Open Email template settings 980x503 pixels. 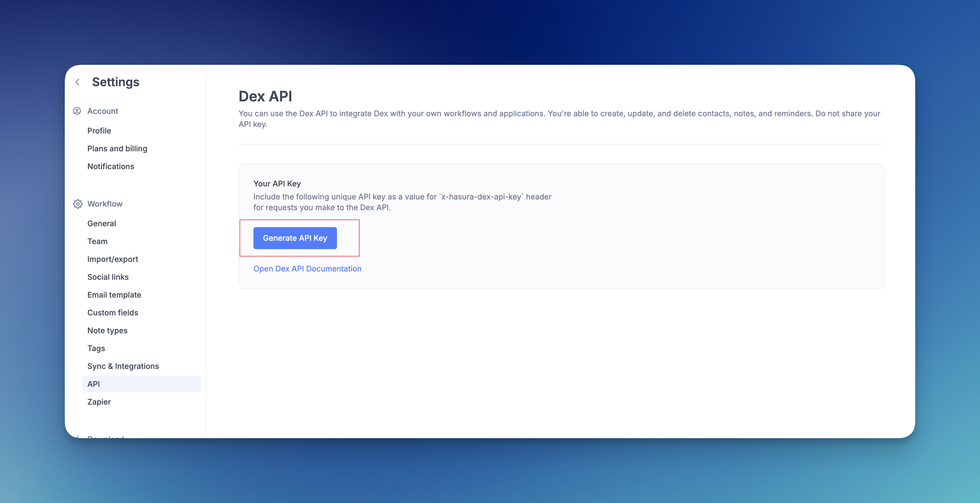[114, 295]
